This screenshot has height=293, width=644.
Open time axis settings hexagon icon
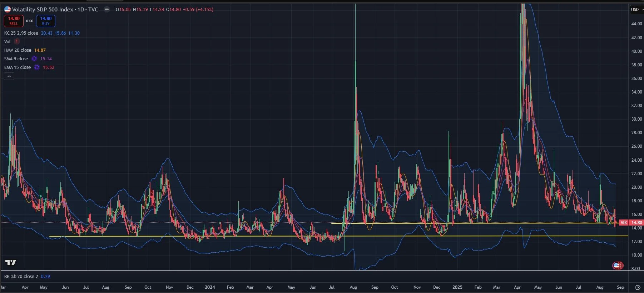click(638, 287)
